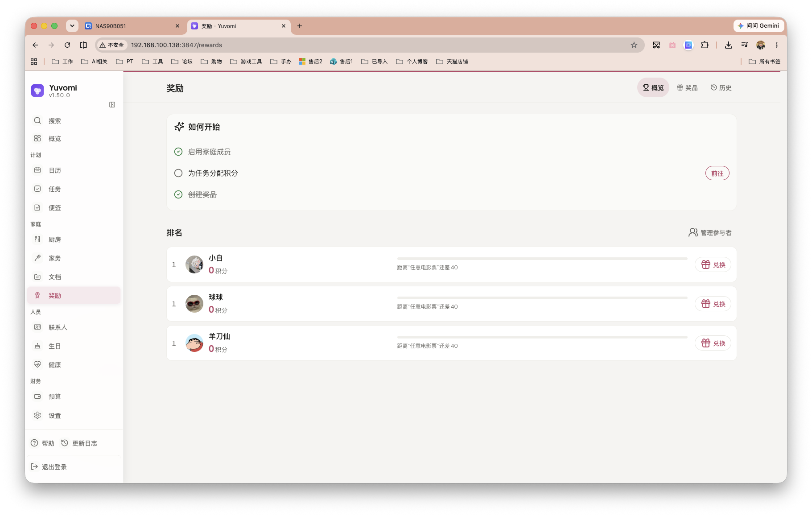Toggle the 为任务分配积分 step circle
The width and height of the screenshot is (812, 516).
click(178, 173)
